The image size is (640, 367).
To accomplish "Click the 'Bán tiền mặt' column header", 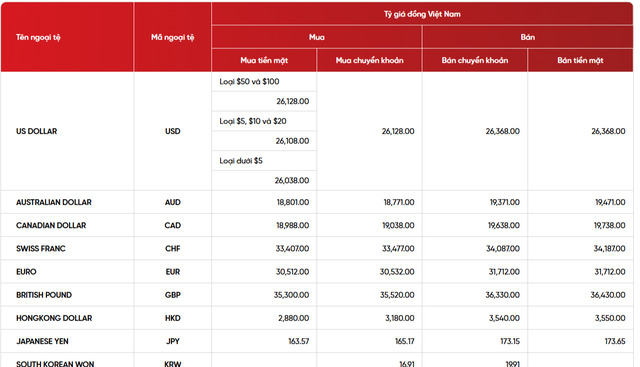I will pyautogui.click(x=580, y=60).
